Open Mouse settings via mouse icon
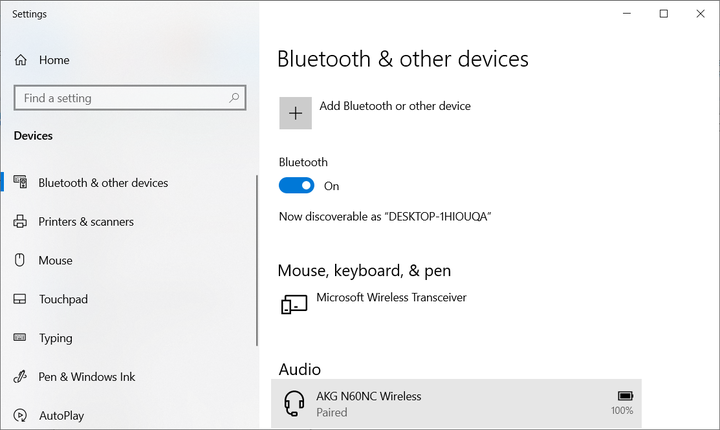 click(19, 260)
